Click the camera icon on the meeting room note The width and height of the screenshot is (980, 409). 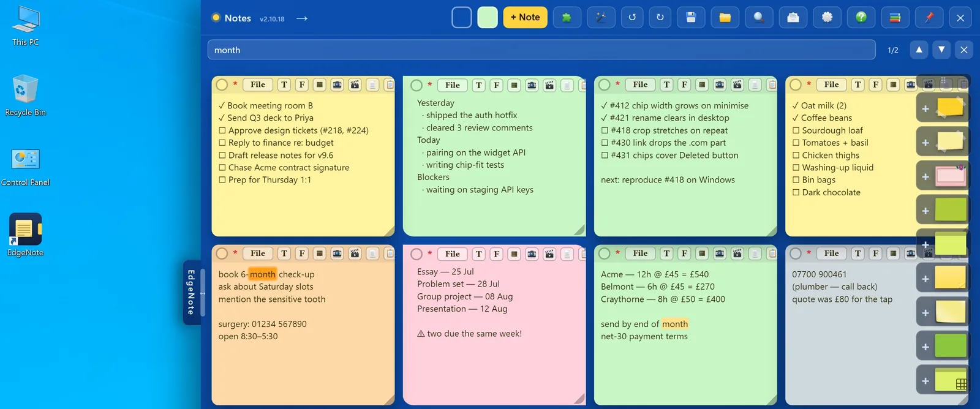pyautogui.click(x=337, y=84)
